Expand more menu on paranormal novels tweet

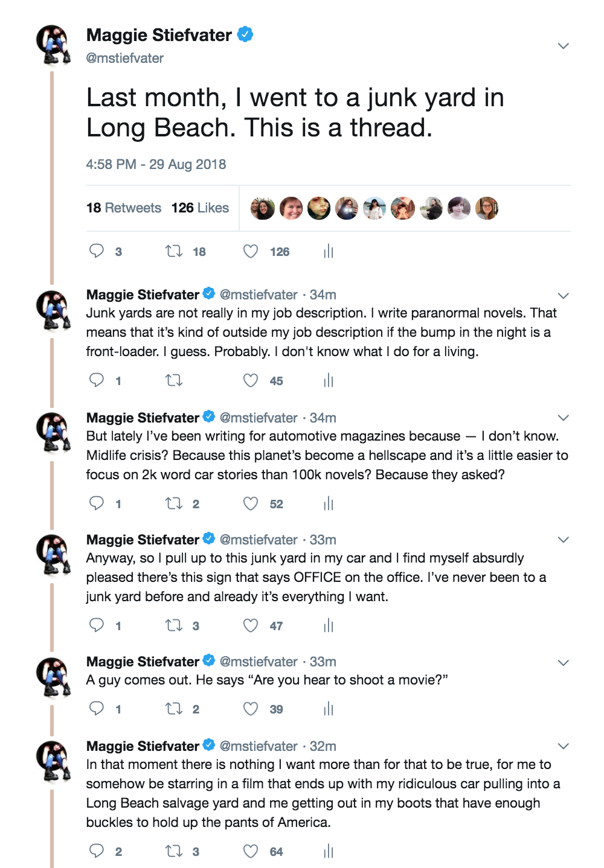(563, 296)
